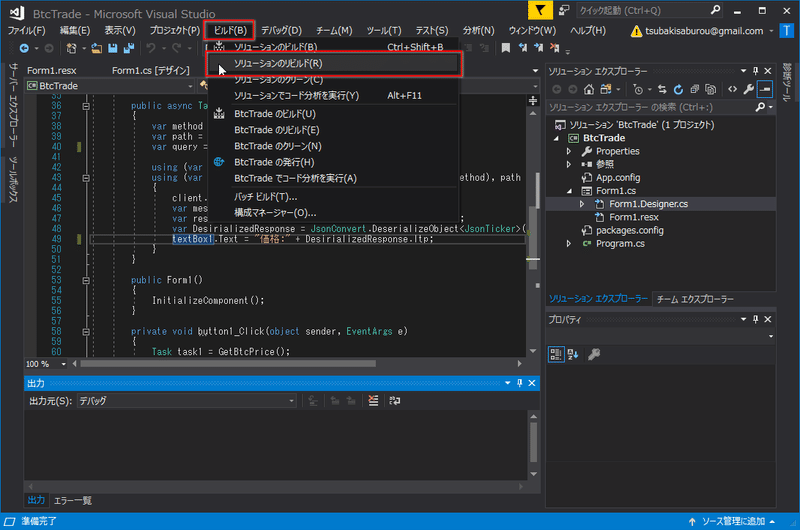Click the Open File folder icon

[x=96, y=48]
